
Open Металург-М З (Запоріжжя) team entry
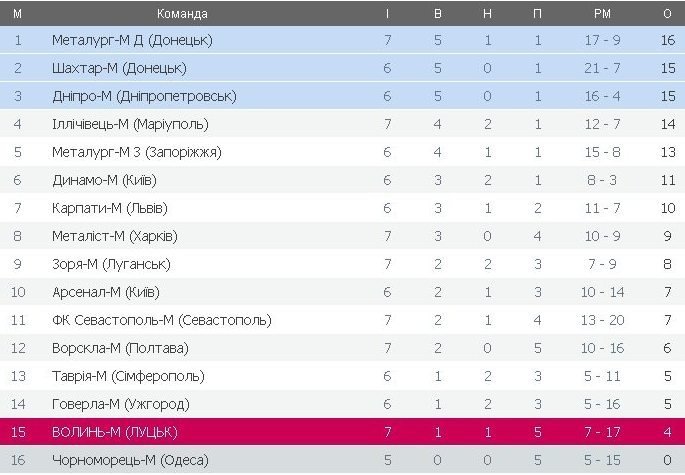point(136,152)
